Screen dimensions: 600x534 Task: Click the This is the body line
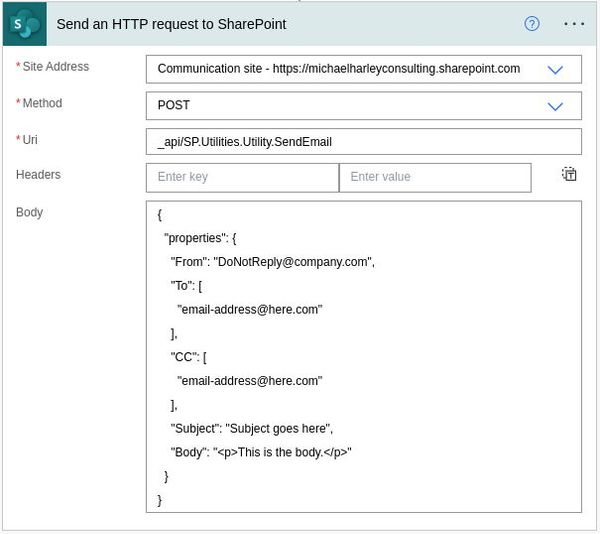tap(261, 453)
